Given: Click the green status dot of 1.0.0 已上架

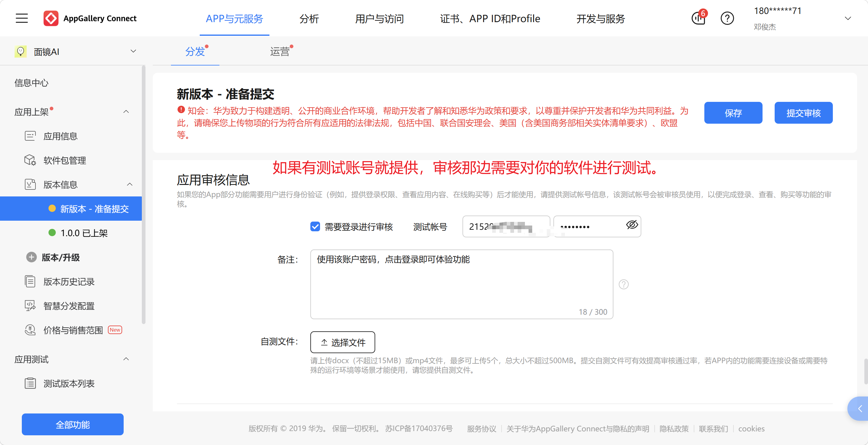Looking at the screenshot, I should (52, 233).
